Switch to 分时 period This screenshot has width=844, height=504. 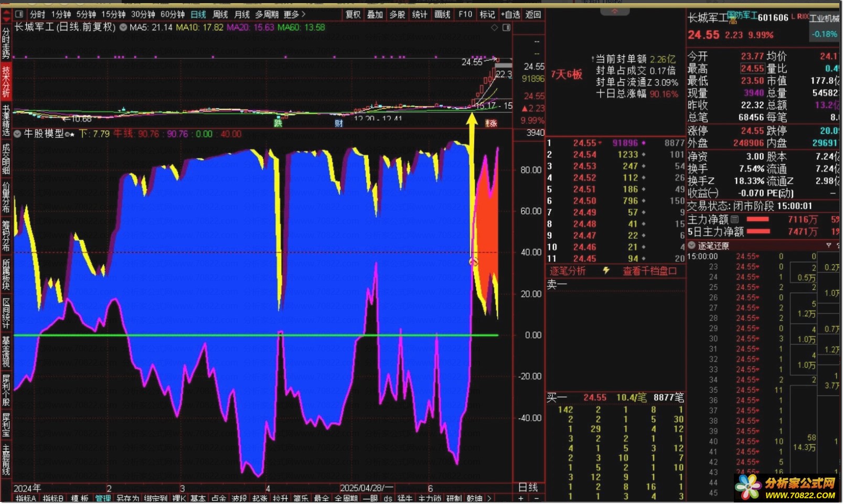38,14
